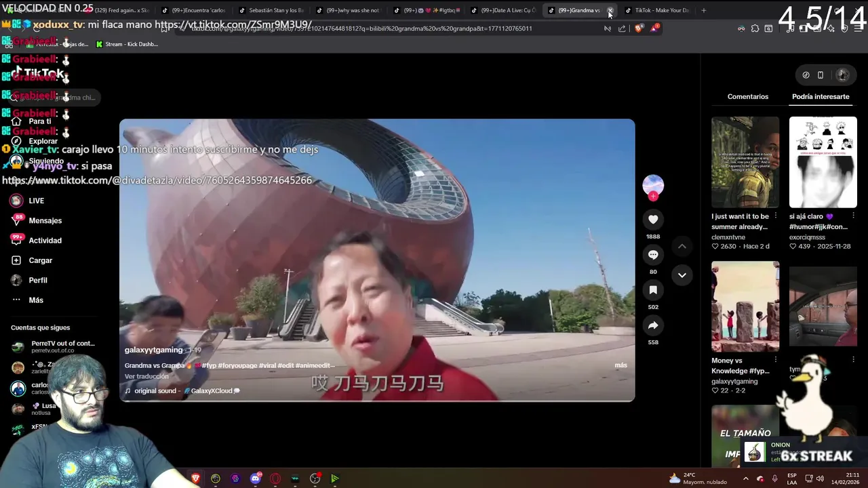Save video with the bookmark icon
This screenshot has height=488, width=868.
tap(653, 290)
